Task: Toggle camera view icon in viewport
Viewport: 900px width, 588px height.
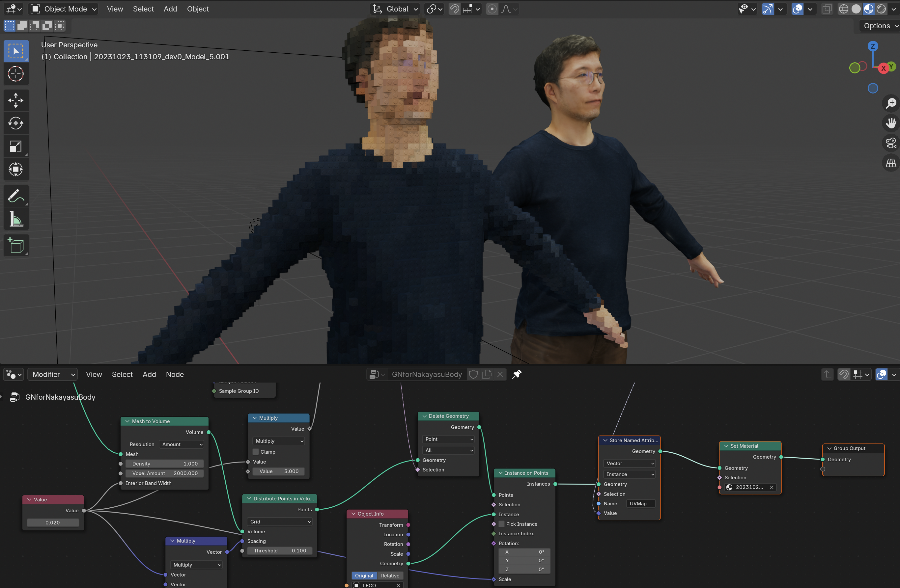Action: (x=890, y=143)
